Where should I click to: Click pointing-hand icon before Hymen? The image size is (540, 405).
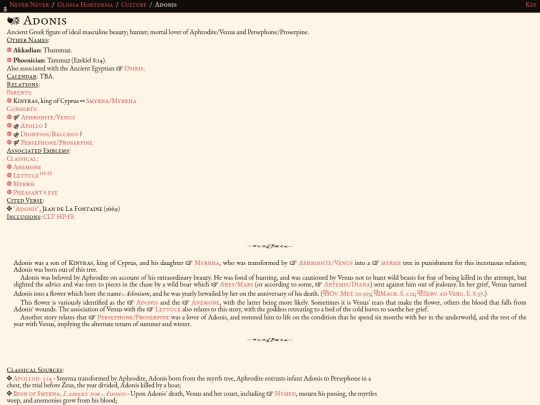[269, 394]
